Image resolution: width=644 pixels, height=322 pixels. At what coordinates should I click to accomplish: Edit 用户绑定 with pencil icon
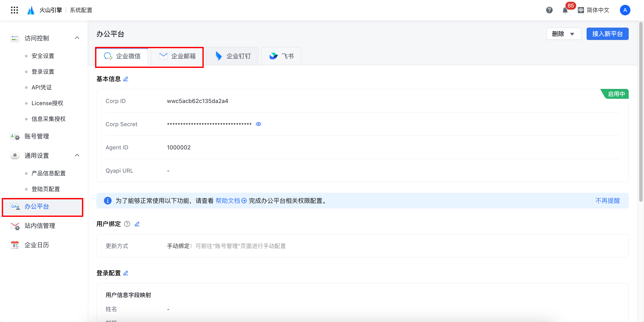coord(137,224)
